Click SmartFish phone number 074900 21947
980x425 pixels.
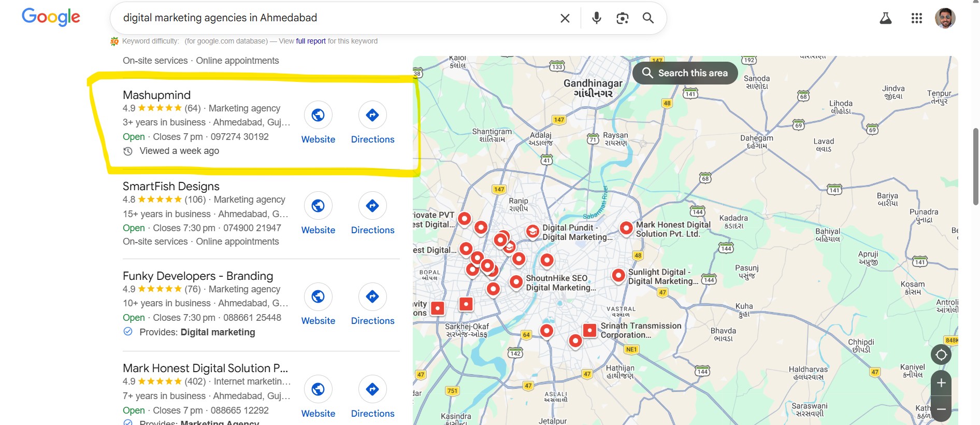point(252,228)
